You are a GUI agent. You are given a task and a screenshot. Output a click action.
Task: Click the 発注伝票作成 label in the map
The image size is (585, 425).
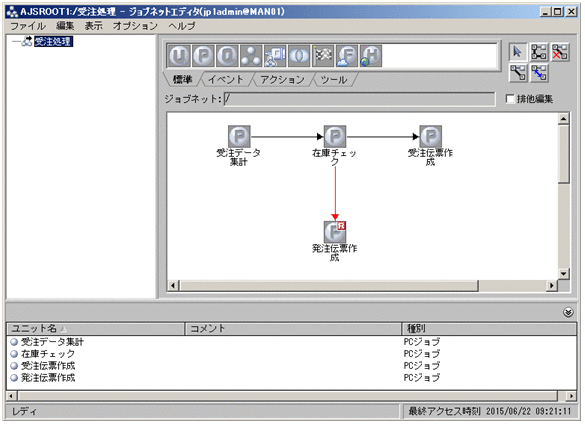tap(335, 253)
